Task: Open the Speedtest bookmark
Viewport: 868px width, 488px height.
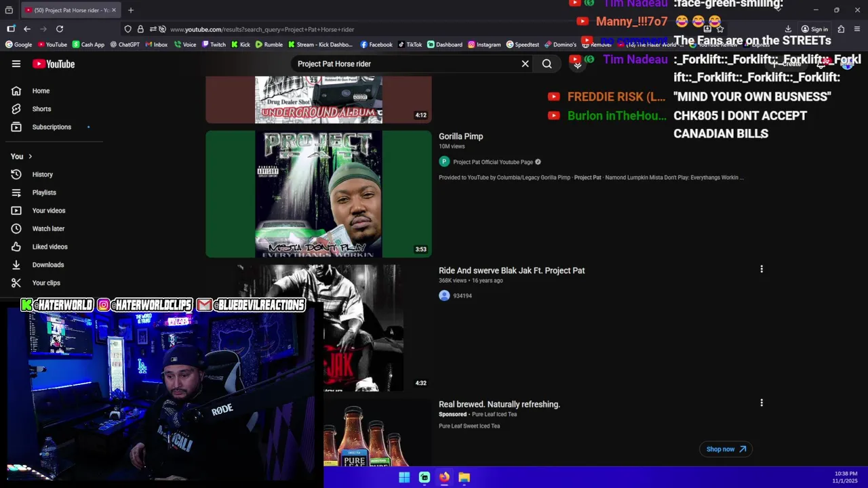Action: click(523, 45)
